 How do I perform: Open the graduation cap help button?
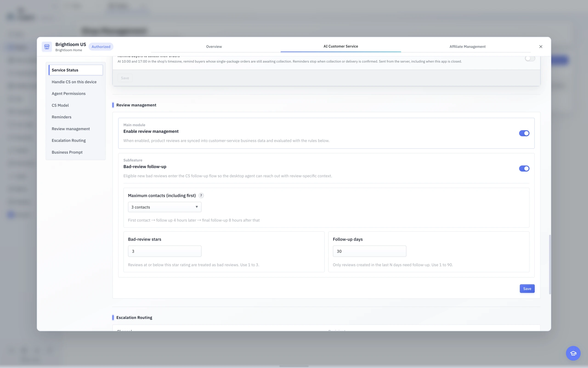point(573,353)
